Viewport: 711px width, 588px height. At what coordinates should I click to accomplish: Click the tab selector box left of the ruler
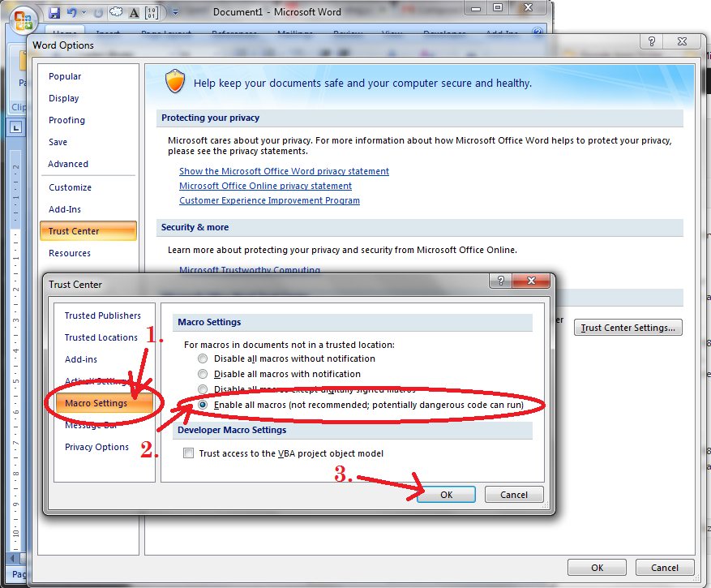click(x=16, y=127)
